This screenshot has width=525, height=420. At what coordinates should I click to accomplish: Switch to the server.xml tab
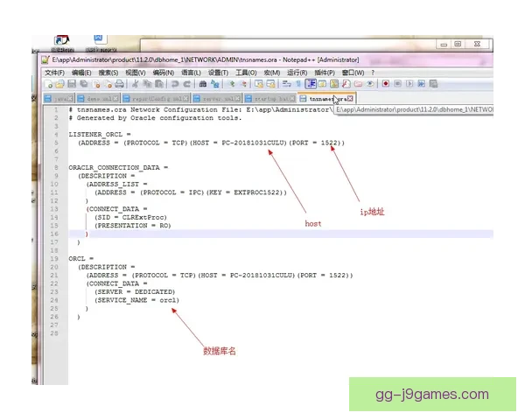217,99
